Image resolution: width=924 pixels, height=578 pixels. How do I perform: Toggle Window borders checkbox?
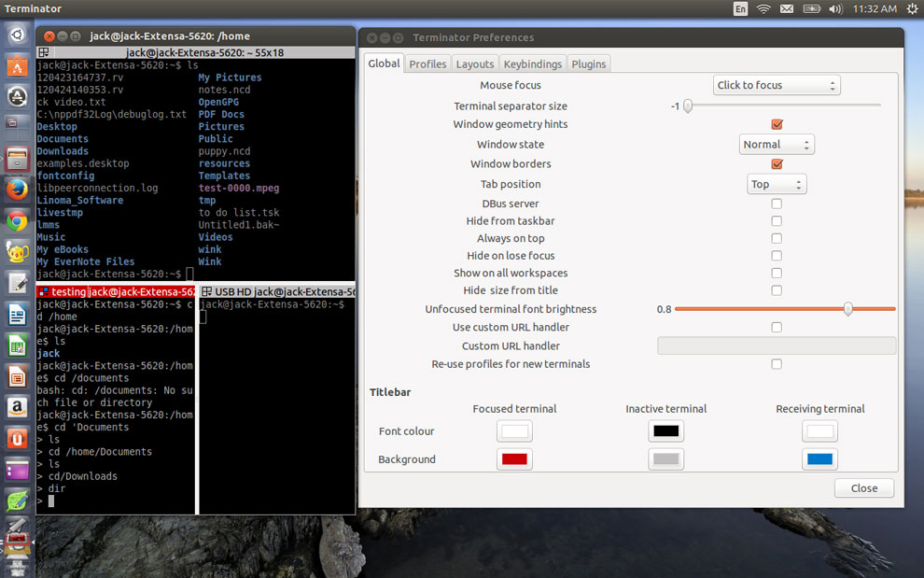pyautogui.click(x=777, y=164)
